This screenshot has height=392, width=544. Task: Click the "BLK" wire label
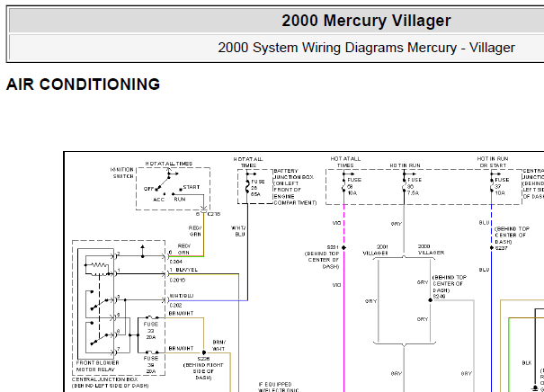[x=527, y=363]
